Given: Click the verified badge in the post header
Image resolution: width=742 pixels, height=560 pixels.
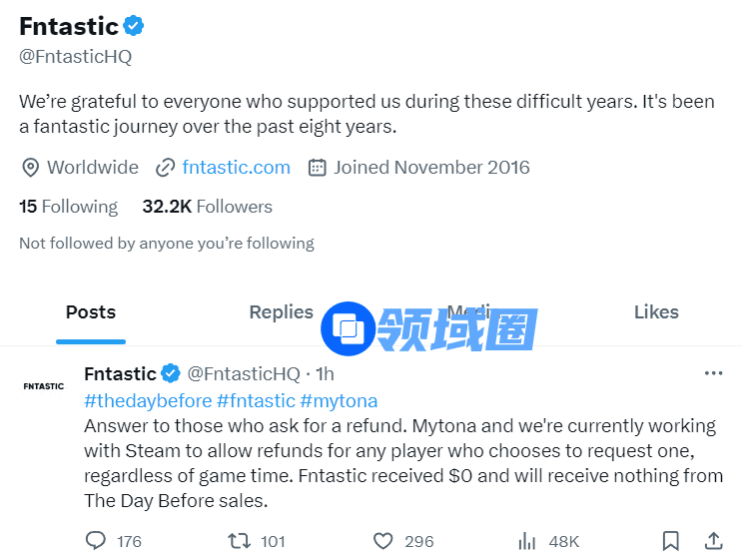Looking at the screenshot, I should click(171, 373).
